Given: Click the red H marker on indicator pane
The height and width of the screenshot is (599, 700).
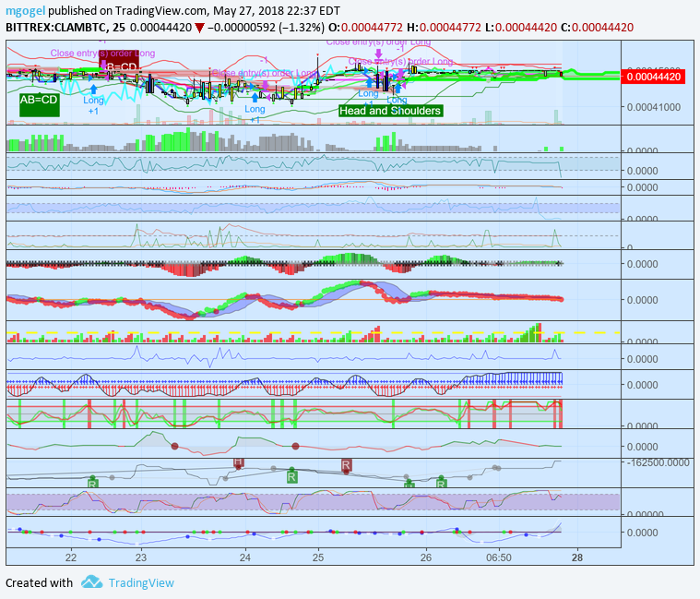Looking at the screenshot, I should (238, 462).
